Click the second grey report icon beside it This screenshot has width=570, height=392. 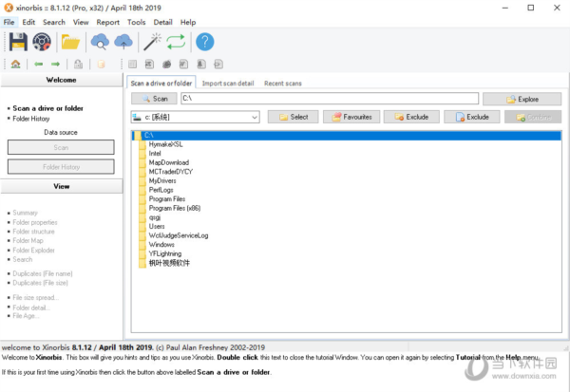coord(149,65)
